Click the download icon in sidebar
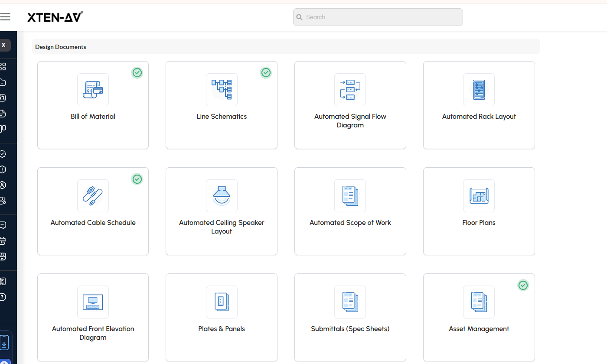 coord(4,343)
